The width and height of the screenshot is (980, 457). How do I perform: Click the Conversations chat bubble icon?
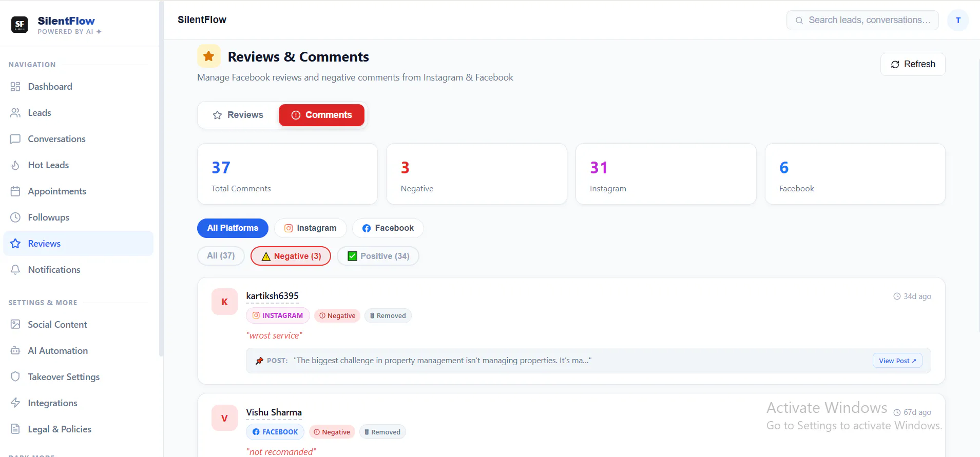[x=15, y=139]
